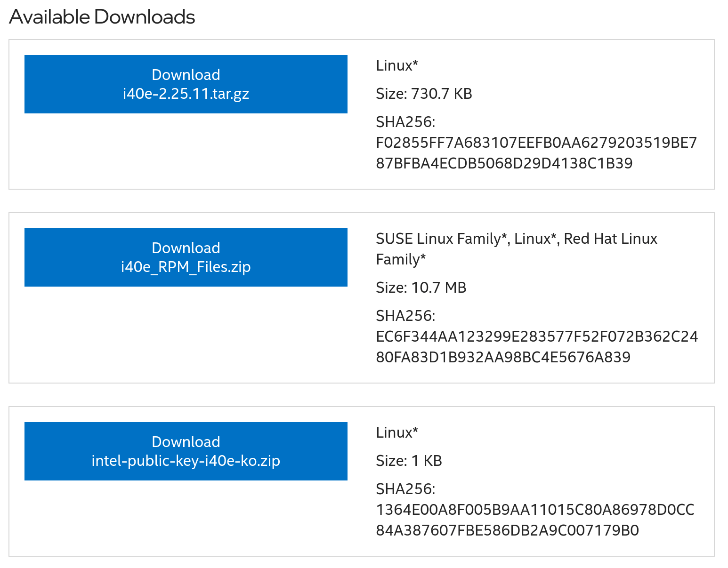Select the SHA256 hash starting with F02855FF

(536, 152)
